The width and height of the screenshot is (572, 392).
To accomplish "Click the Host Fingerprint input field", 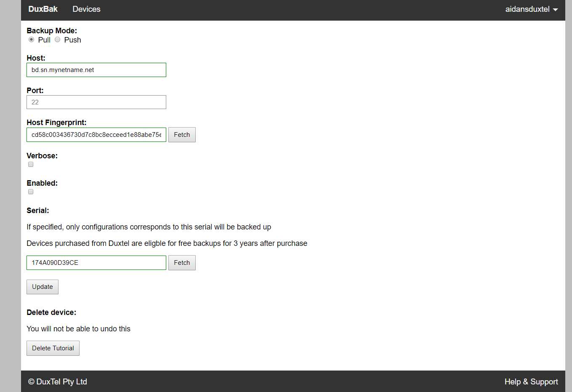I will 96,135.
